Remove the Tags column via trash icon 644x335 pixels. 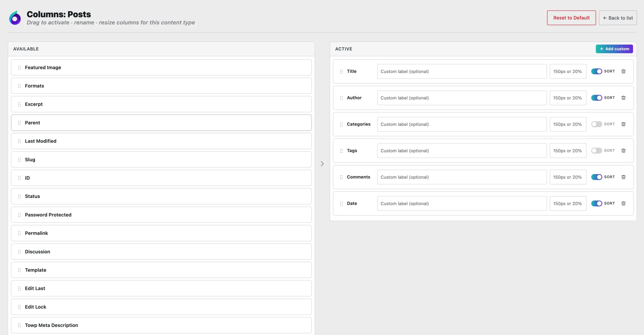click(x=623, y=151)
